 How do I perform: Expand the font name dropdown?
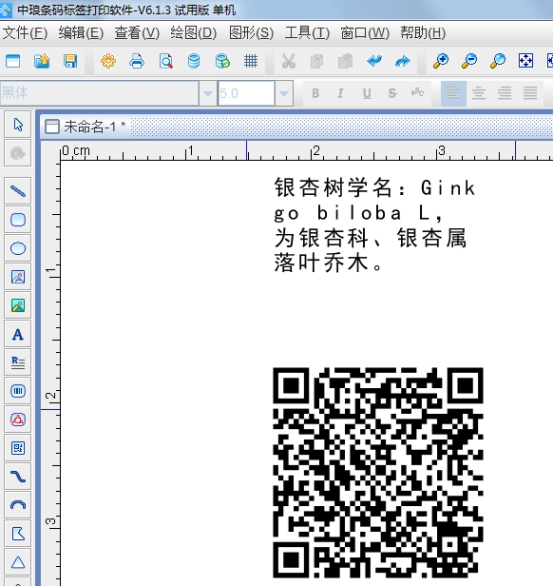(x=207, y=93)
